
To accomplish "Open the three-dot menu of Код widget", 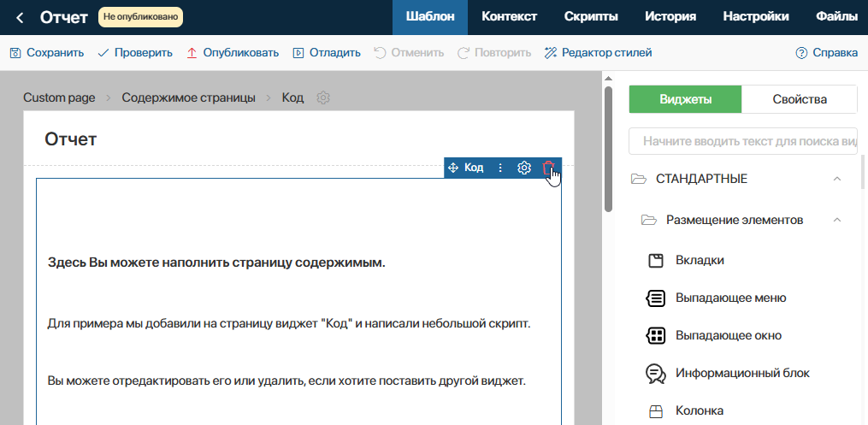I will click(x=500, y=168).
